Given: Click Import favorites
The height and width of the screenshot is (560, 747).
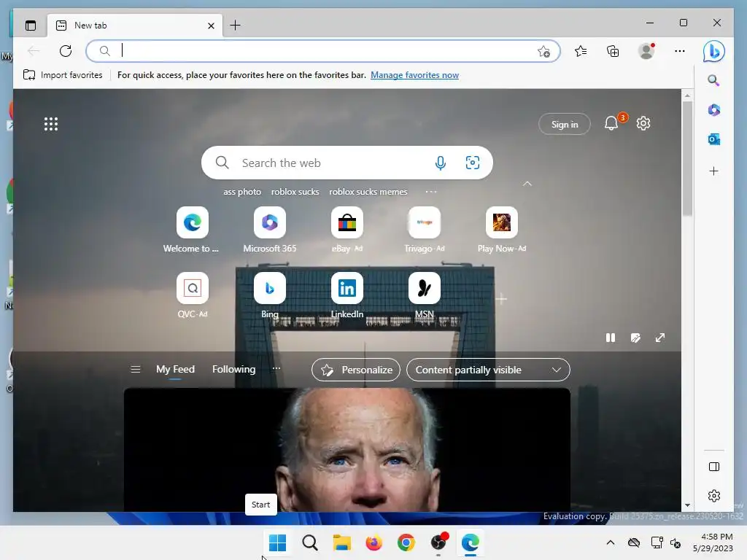Looking at the screenshot, I should [63, 75].
